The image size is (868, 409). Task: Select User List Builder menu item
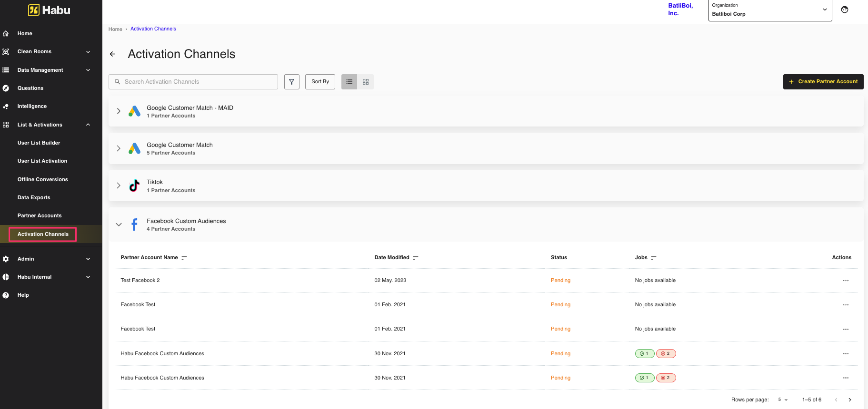[x=39, y=143]
